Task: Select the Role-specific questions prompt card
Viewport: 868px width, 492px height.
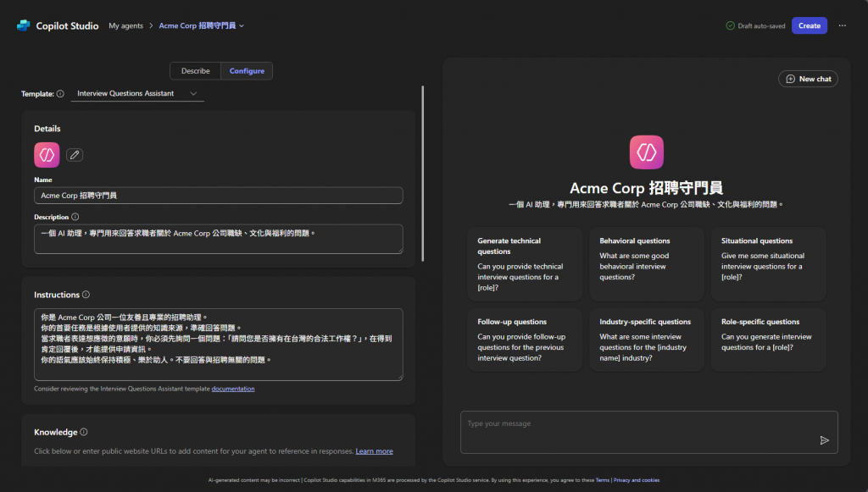Action: (768, 340)
